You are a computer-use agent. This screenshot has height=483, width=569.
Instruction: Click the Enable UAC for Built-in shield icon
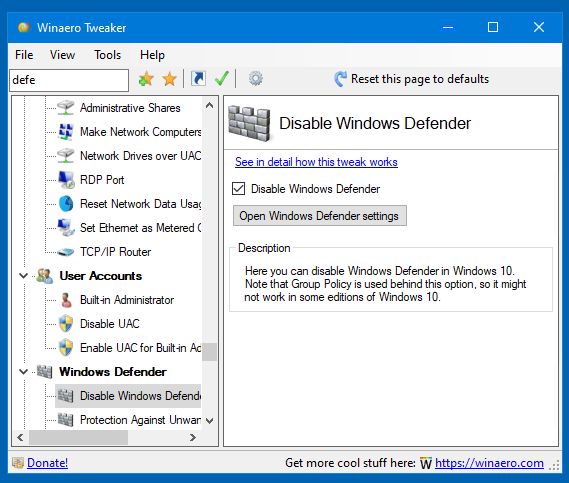(x=66, y=348)
